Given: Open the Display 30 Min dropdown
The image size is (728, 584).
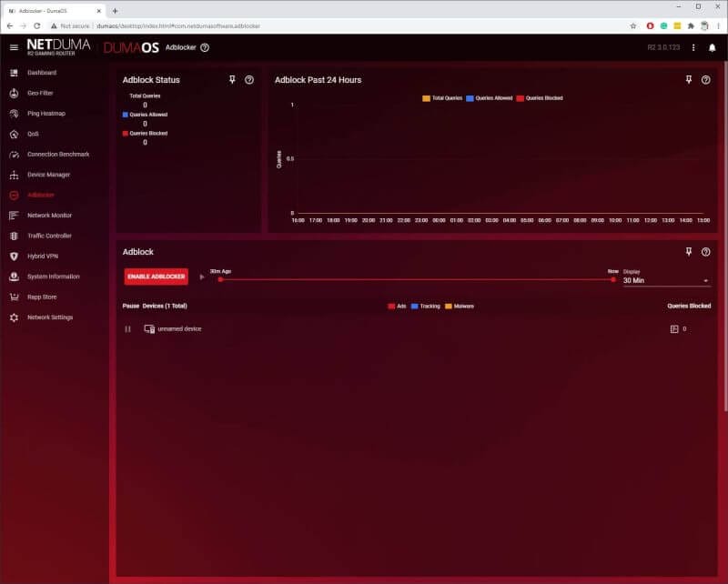Looking at the screenshot, I should click(665, 281).
